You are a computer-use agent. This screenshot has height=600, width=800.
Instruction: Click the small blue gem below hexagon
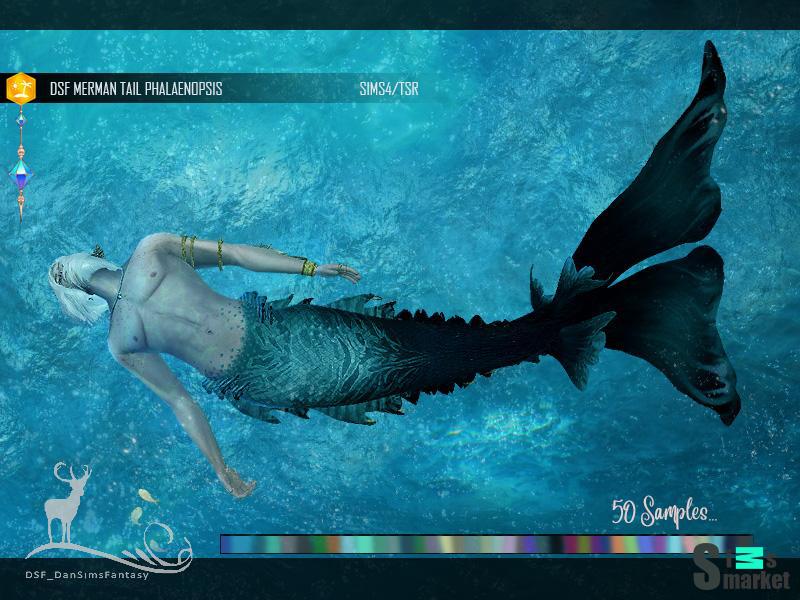tap(20, 119)
